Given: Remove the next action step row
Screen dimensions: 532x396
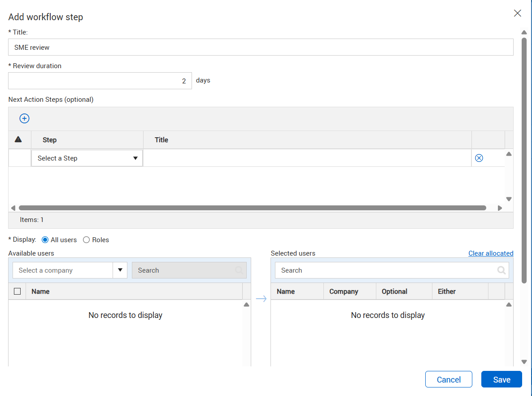Looking at the screenshot, I should [479, 158].
